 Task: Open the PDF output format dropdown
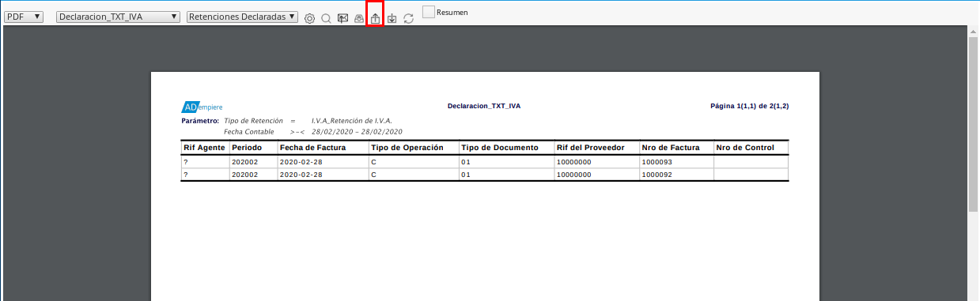coord(24,17)
